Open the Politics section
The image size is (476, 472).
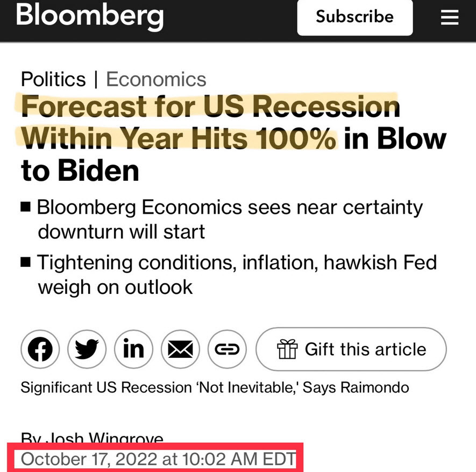(x=52, y=79)
